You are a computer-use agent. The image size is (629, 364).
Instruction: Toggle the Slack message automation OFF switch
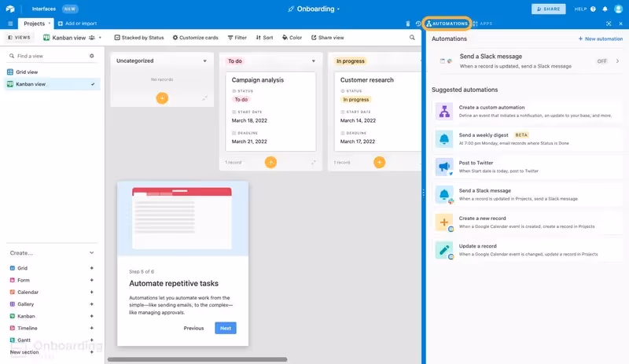(x=601, y=61)
